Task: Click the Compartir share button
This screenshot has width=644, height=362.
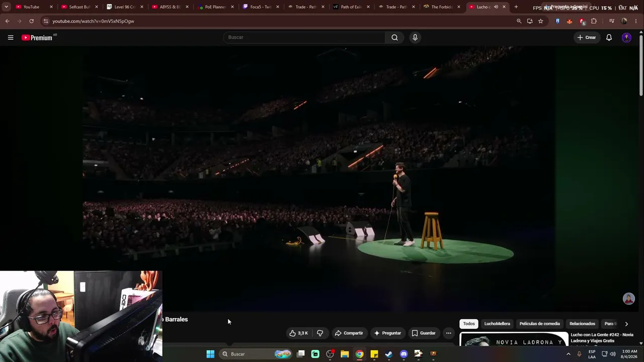Action: click(349, 333)
